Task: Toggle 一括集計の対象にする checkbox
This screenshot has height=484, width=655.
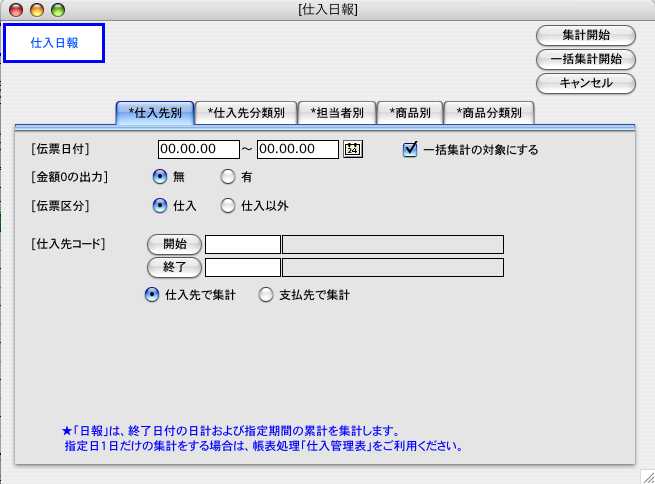Action: point(409,149)
